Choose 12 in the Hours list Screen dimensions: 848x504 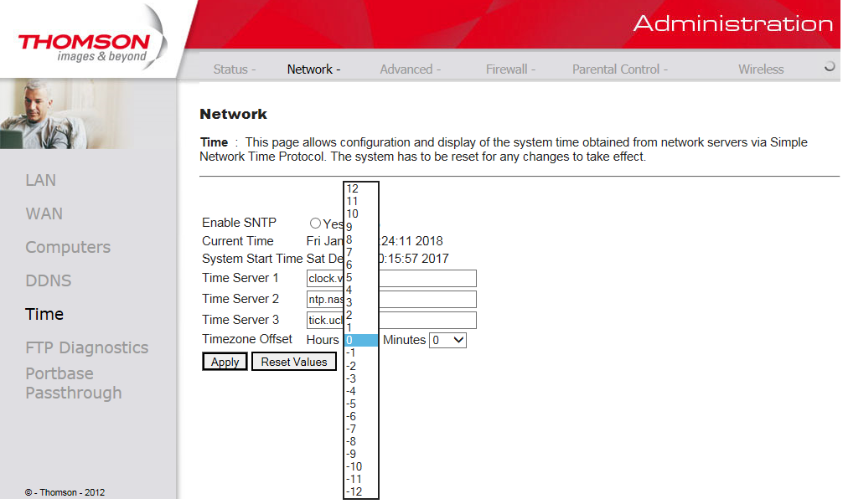(x=353, y=189)
